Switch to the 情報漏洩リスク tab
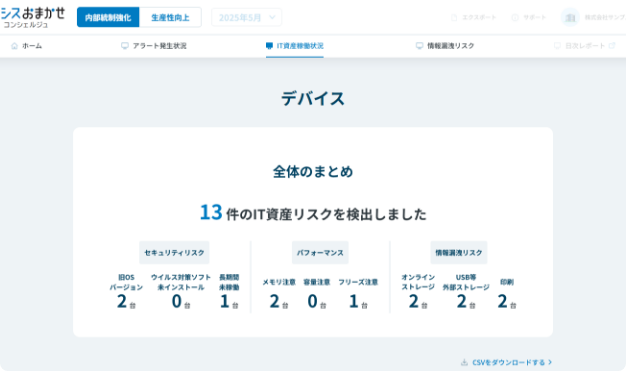This screenshot has width=626, height=371. 445,46
